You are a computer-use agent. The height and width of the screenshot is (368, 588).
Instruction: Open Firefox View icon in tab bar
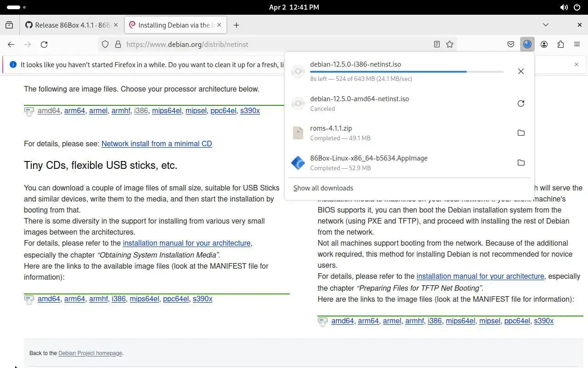pos(9,25)
